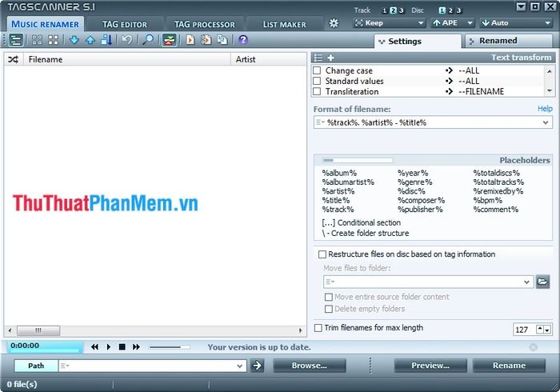Click the Preview... button
Viewport: 560px width, 392px height.
pos(430,366)
